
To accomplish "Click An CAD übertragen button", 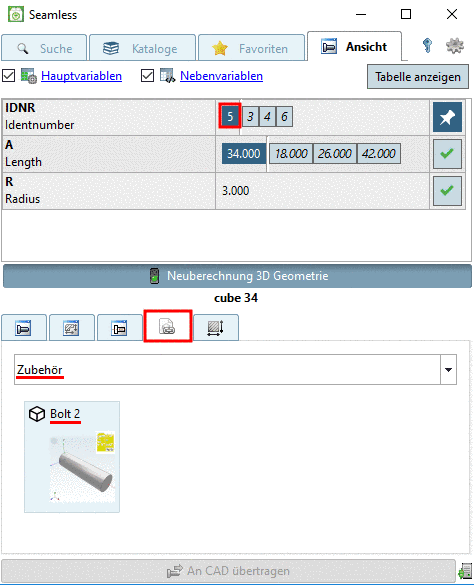I will 228,571.
